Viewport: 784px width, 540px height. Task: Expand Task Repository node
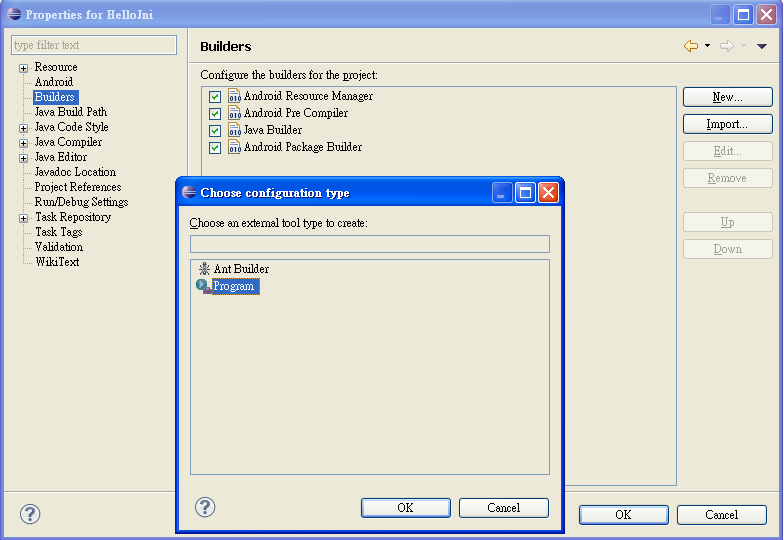(x=24, y=218)
